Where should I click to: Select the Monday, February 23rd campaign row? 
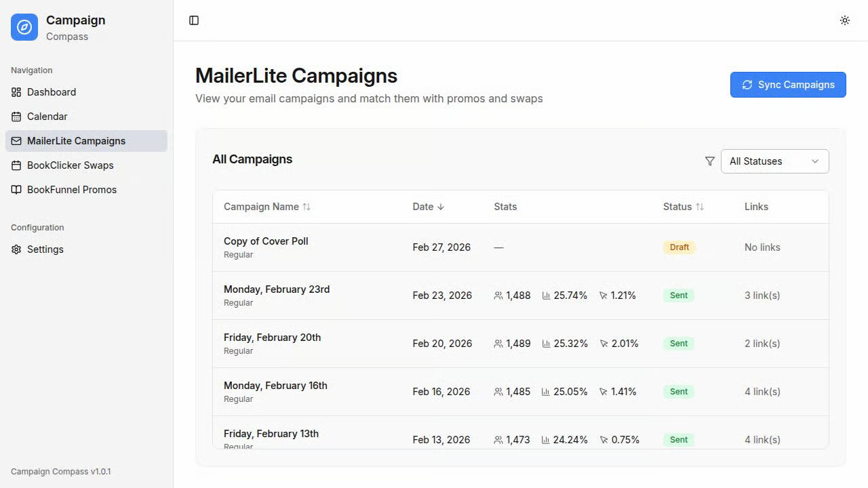tap(521, 296)
